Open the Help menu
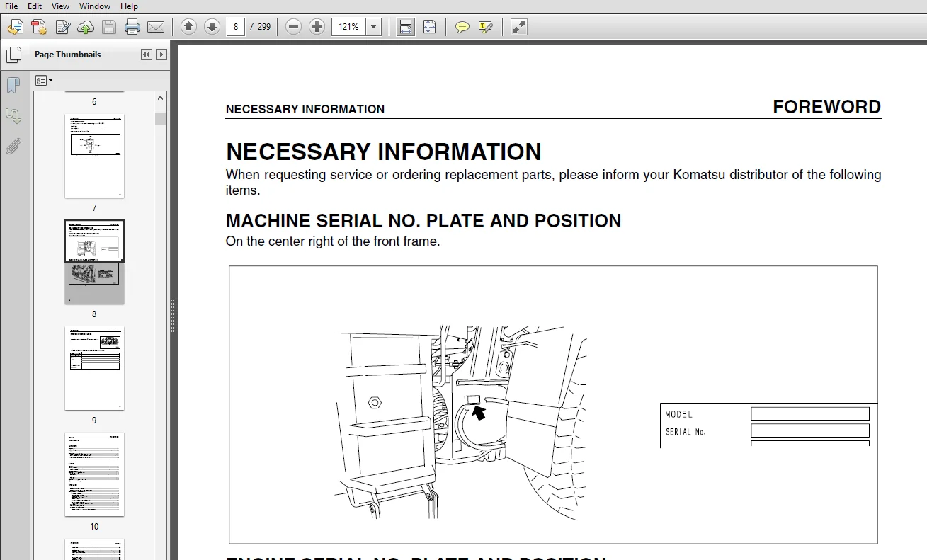Image resolution: width=927 pixels, height=560 pixels. 129,6
